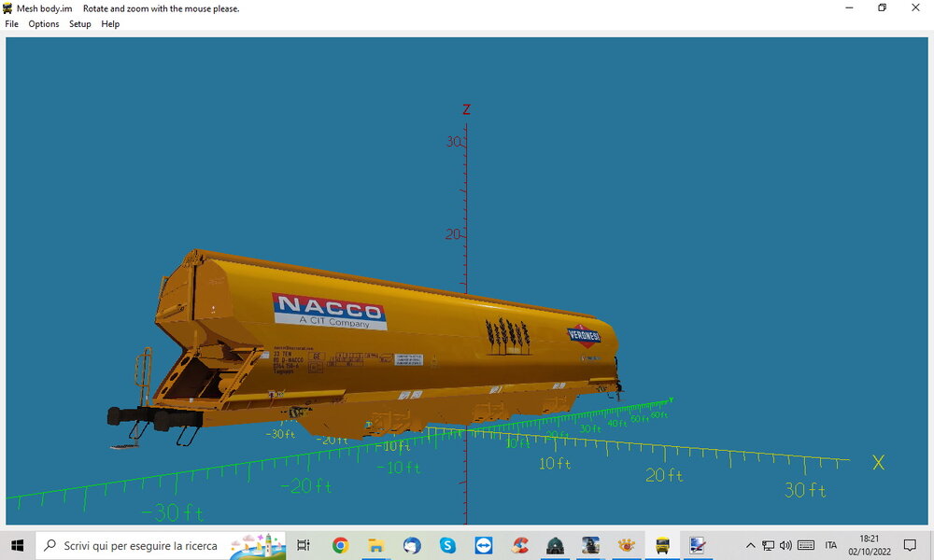The image size is (934, 560).
Task: Open the touch keyboard from system tray
Action: (806, 545)
